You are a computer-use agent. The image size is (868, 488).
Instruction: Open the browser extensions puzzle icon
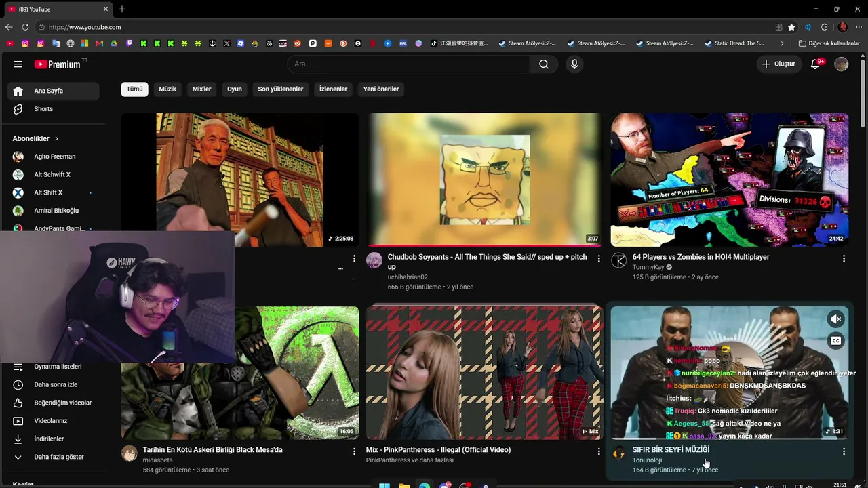point(825,27)
